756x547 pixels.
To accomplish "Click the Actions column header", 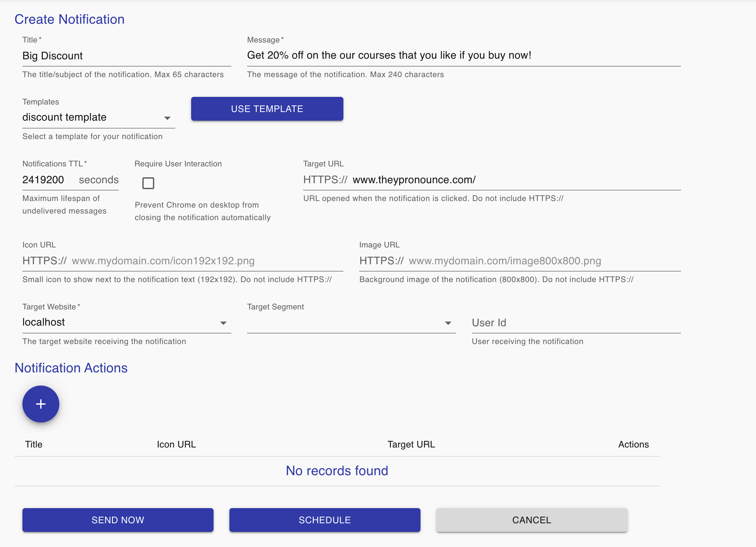I will 633,444.
